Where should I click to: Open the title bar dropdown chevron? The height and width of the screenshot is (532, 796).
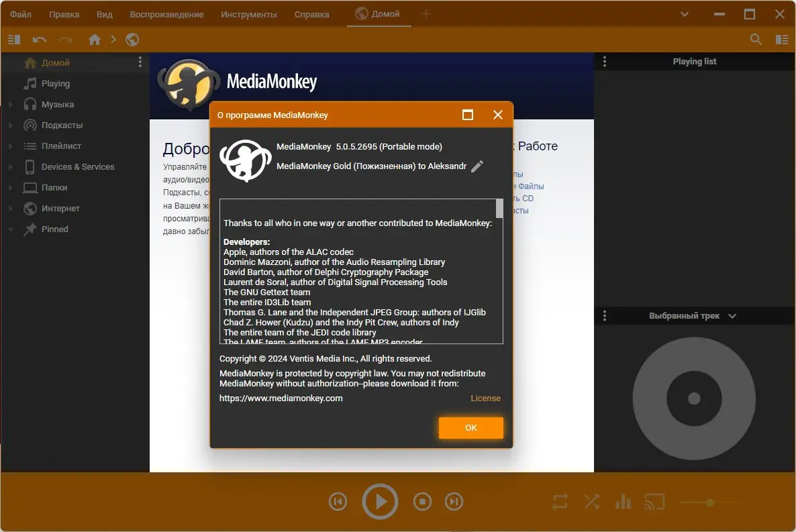(x=685, y=14)
